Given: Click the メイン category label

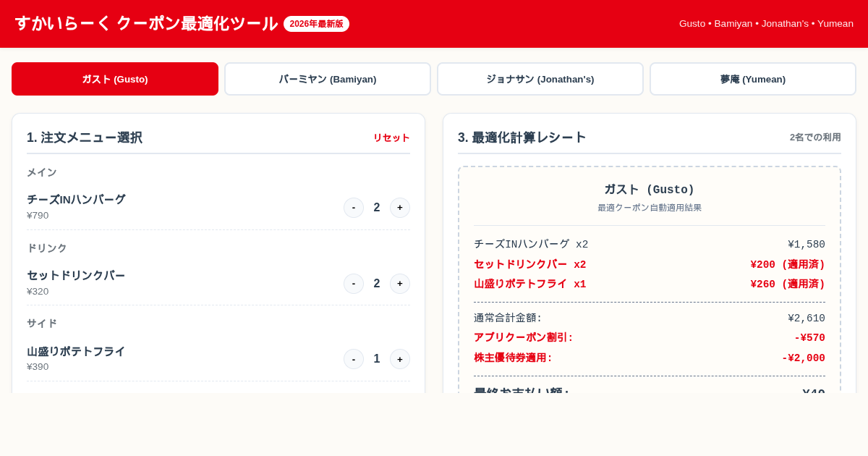Looking at the screenshot, I should [x=42, y=172].
